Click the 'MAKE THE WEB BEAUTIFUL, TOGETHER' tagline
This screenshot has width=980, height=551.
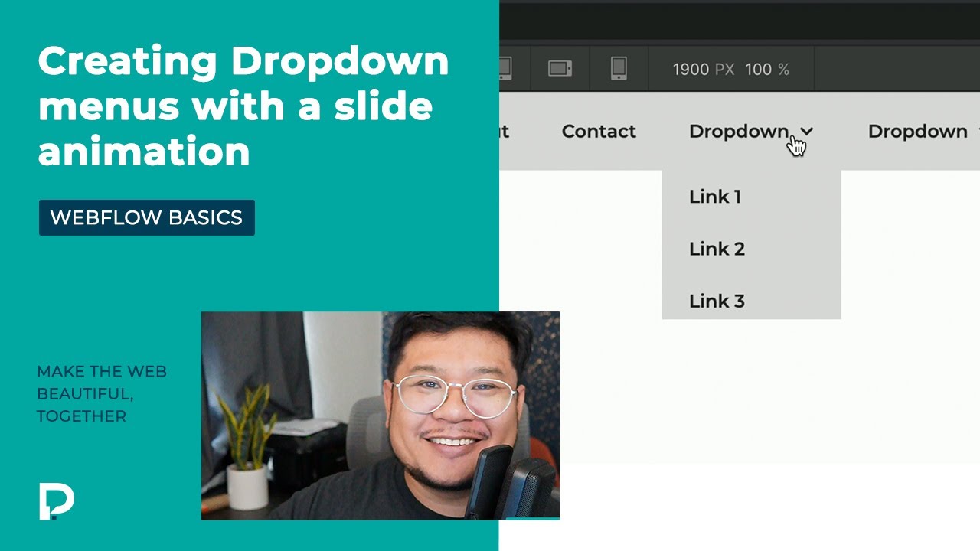(x=102, y=394)
